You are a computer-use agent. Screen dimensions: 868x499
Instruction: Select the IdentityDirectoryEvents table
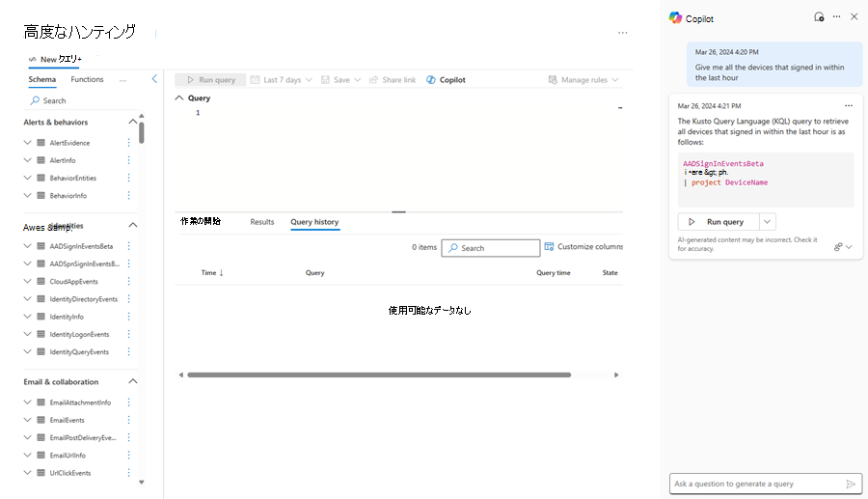[x=84, y=299]
